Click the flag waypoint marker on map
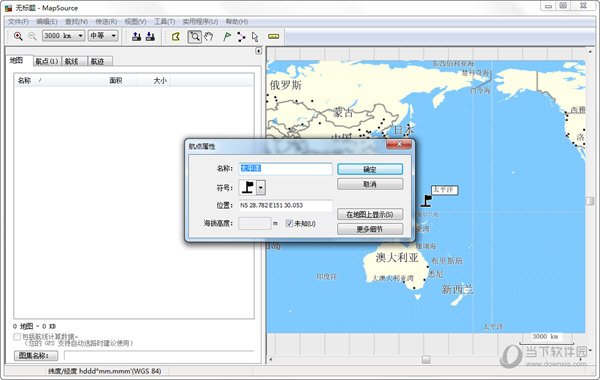The image size is (600, 380). (x=427, y=200)
